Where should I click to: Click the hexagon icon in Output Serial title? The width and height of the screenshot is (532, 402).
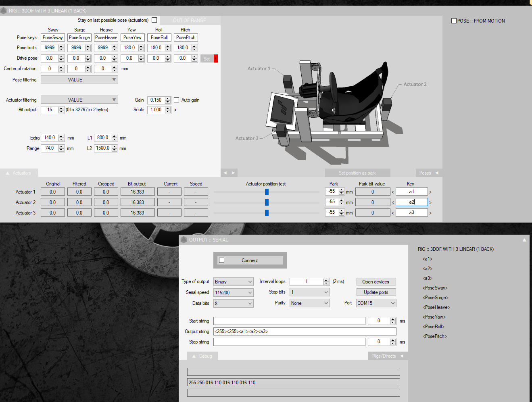coord(184,240)
